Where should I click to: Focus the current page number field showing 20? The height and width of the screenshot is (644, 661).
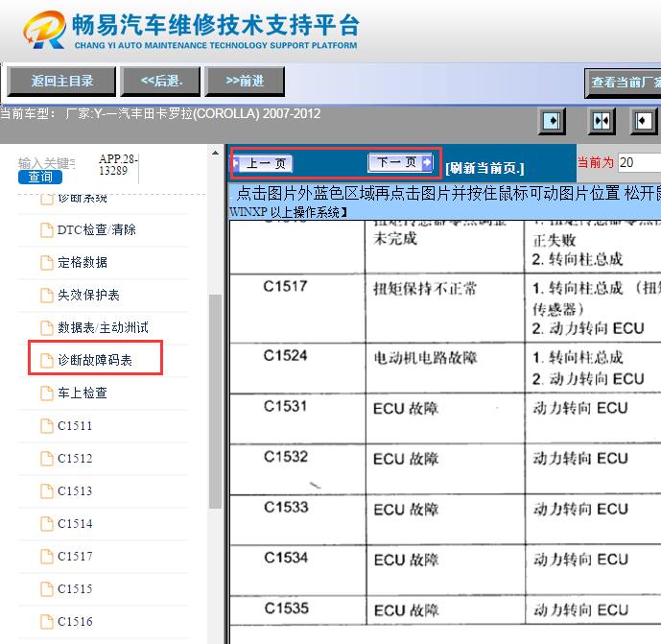click(x=639, y=163)
